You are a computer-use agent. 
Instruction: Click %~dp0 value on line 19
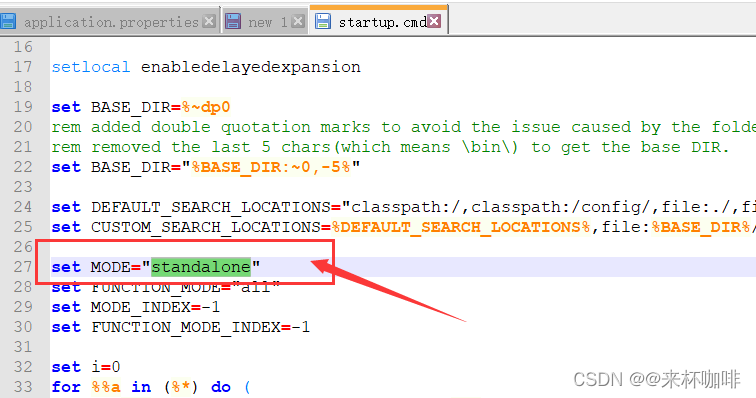pos(205,107)
